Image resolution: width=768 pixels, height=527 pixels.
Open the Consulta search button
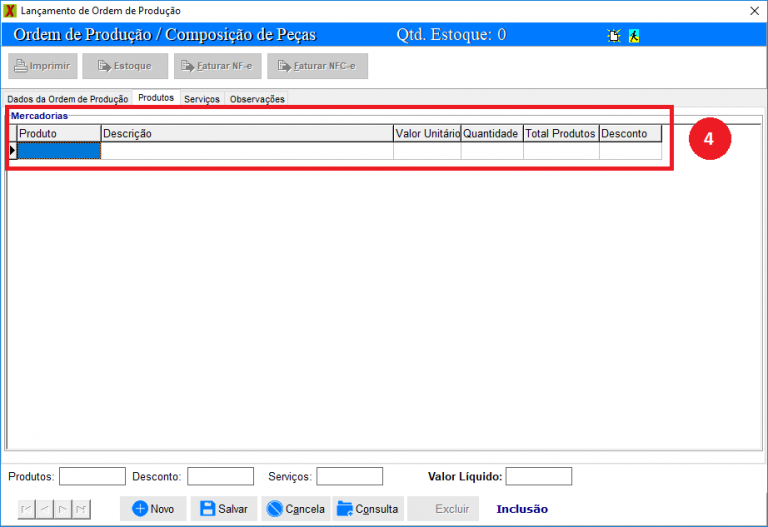(368, 509)
